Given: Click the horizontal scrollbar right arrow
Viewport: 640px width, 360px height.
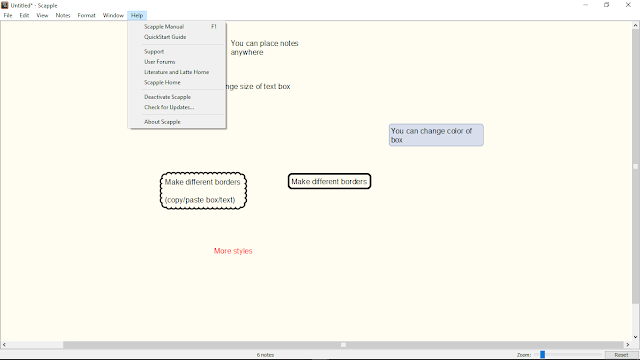Looking at the screenshot, I should 628,345.
